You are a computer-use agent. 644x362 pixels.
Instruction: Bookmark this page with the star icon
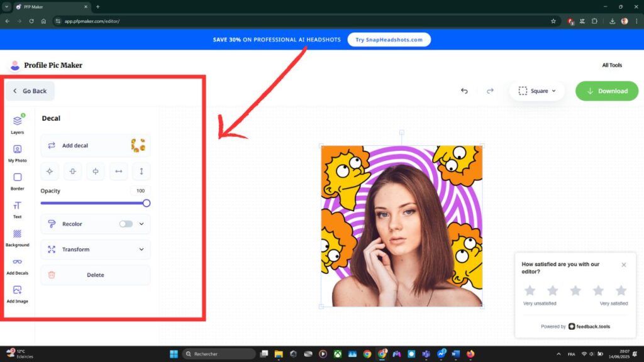[x=553, y=21]
